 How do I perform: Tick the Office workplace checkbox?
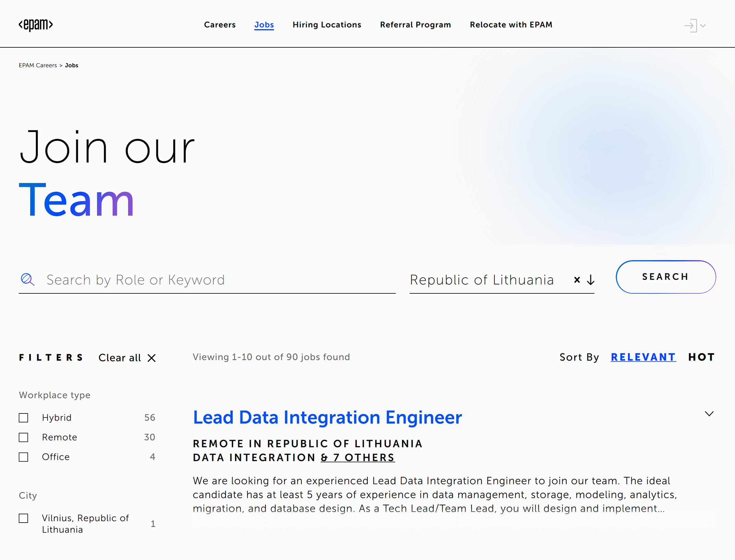pyautogui.click(x=24, y=457)
